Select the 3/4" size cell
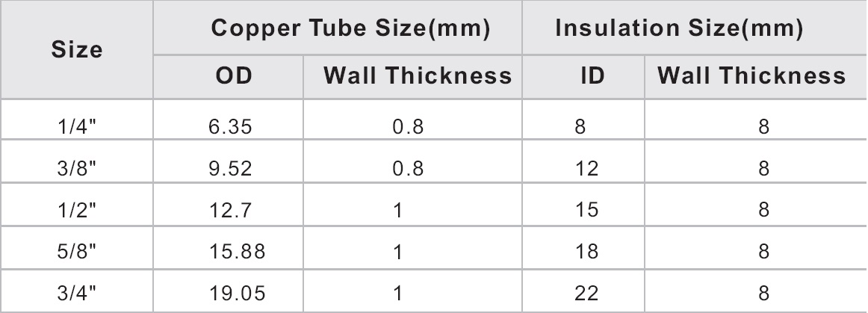 click(77, 293)
